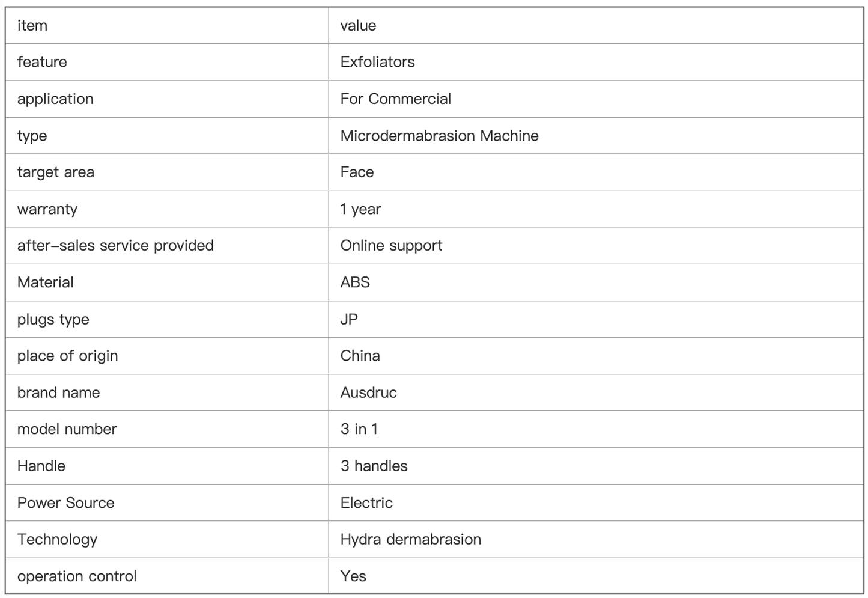Click the 'item' header cell
This screenshot has width=868, height=598.
[x=167, y=25]
